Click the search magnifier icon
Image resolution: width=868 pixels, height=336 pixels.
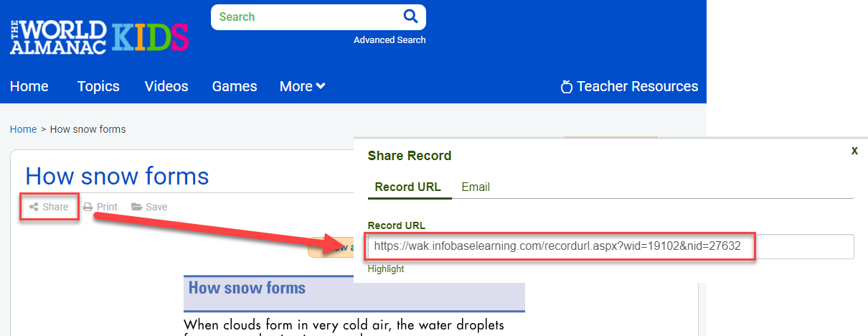coord(410,17)
